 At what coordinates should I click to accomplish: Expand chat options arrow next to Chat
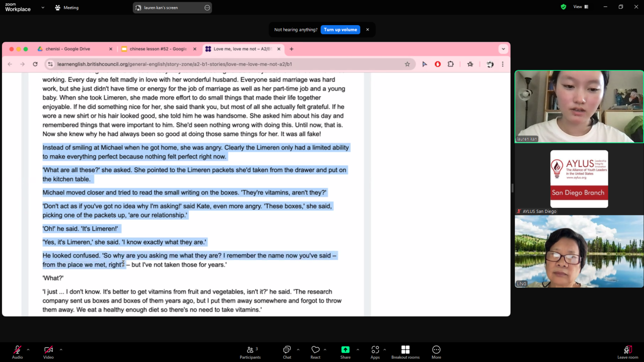point(298,349)
